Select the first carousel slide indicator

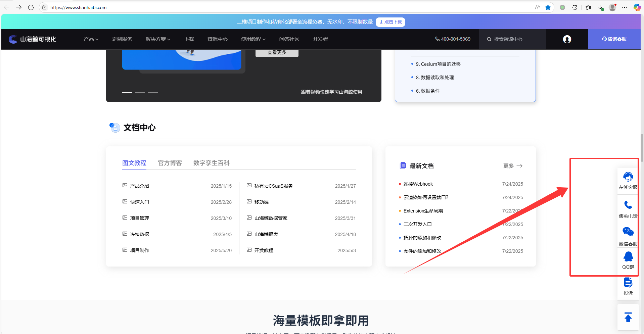127,92
